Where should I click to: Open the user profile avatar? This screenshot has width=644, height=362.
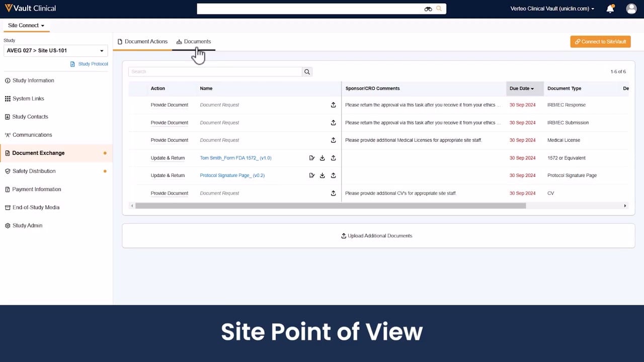click(631, 9)
